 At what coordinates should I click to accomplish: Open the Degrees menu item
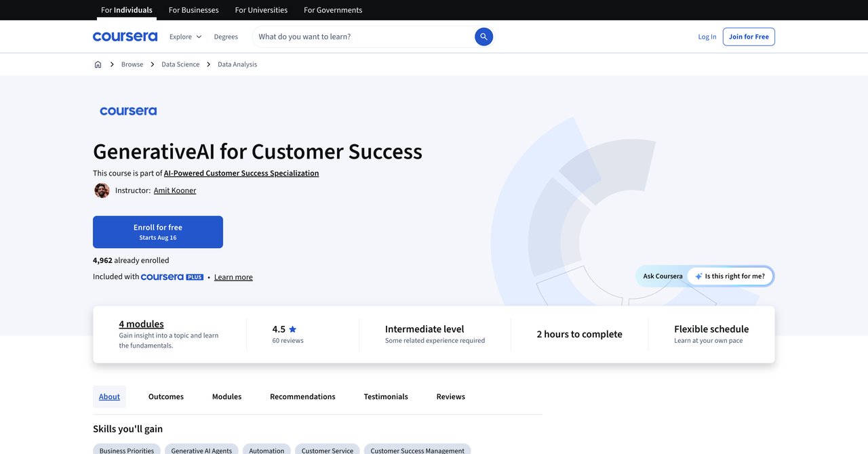[226, 37]
